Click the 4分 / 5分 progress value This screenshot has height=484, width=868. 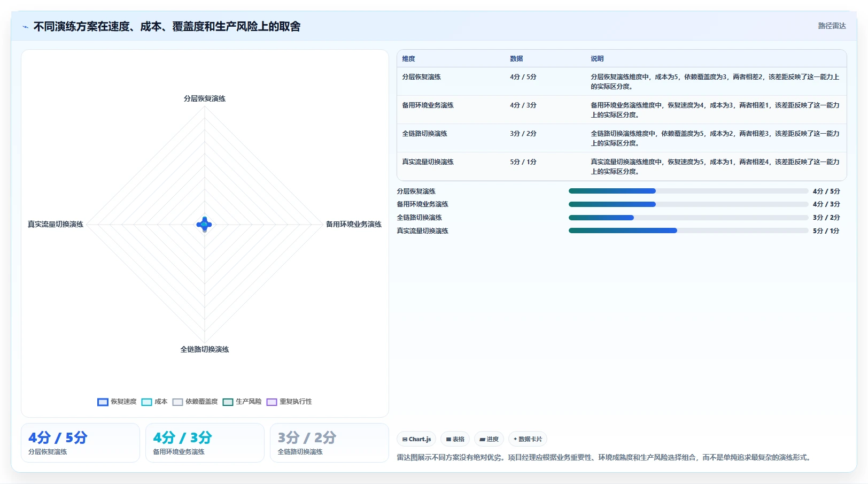click(x=826, y=191)
